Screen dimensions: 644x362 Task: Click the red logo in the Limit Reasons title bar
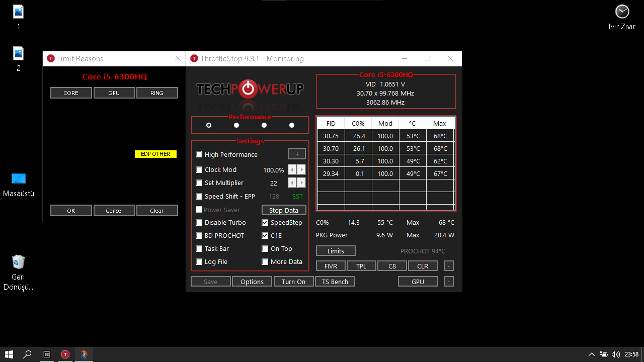50,58
